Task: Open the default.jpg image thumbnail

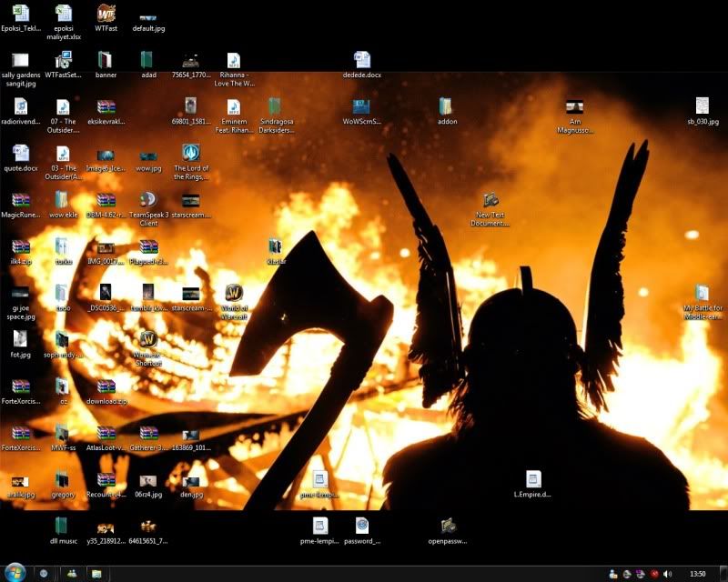Action: [x=148, y=15]
